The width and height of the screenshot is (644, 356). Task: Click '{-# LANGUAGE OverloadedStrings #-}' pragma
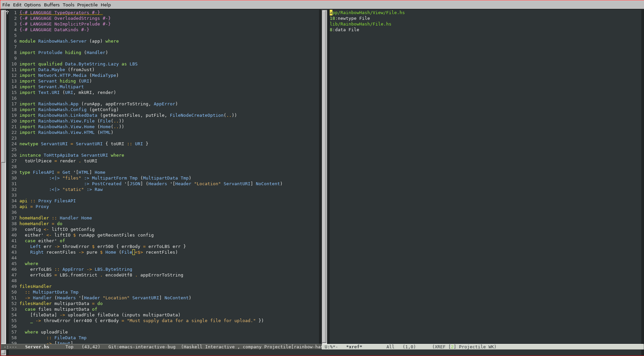tap(65, 18)
